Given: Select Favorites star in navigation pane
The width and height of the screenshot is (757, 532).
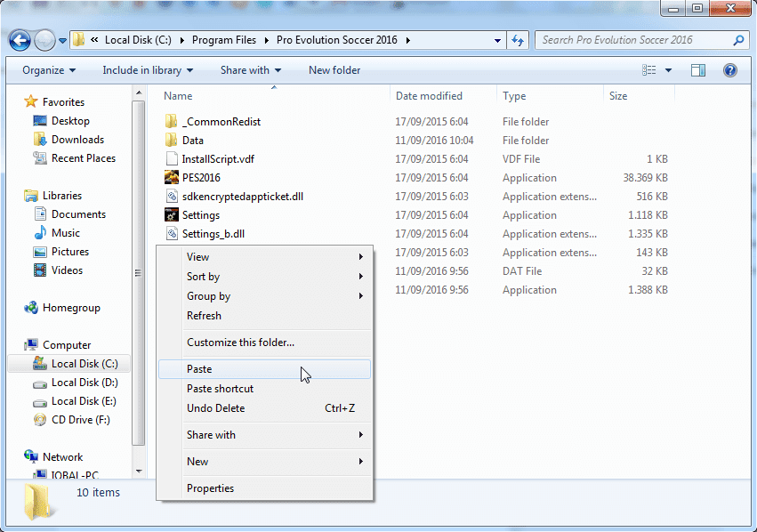Looking at the screenshot, I should (x=31, y=101).
